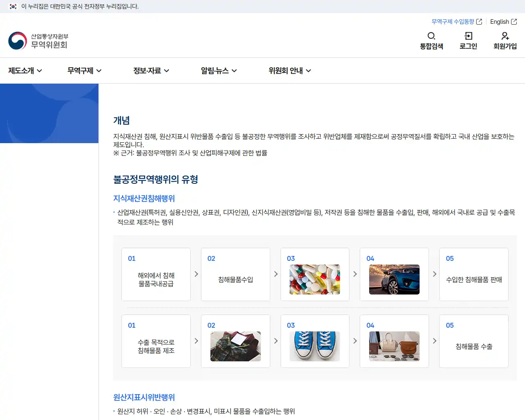Viewport: 525px width, 420px height.
Task: Click arrow before 침해물품 수출 card
Action: (434, 341)
